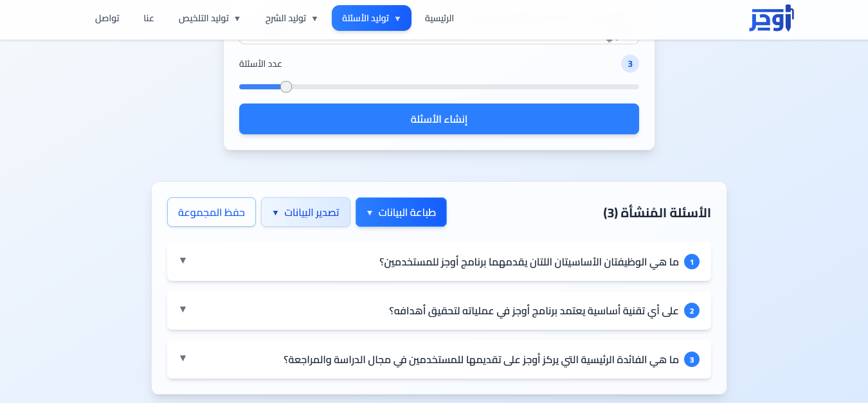Viewport: 868px width, 403px height.
Task: Expand question 2 with its arrow
Action: pos(183,309)
